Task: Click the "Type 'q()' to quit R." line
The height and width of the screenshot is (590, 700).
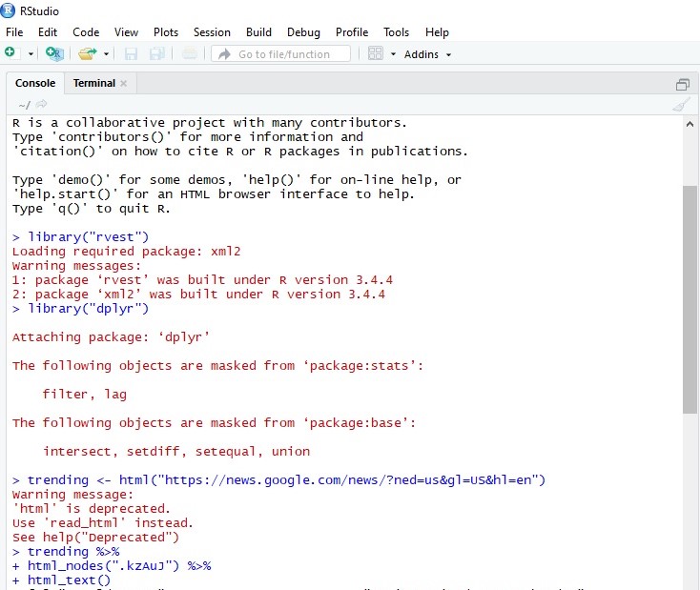Action: click(x=92, y=209)
